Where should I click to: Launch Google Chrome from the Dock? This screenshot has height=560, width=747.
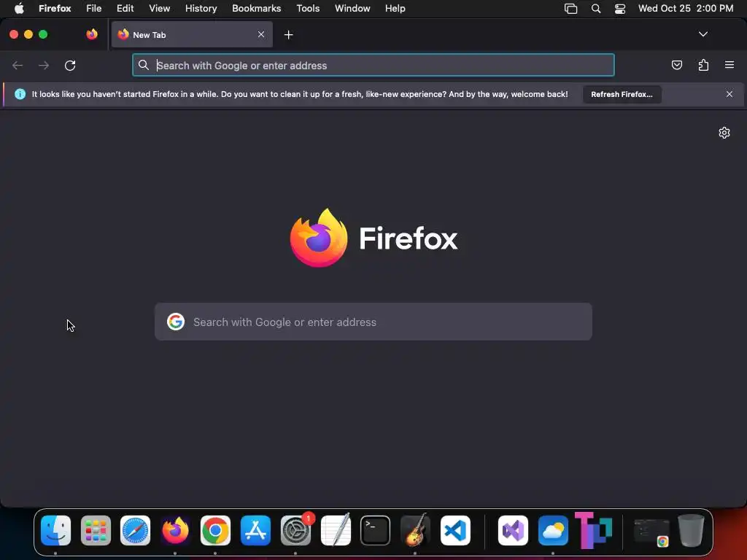215,531
